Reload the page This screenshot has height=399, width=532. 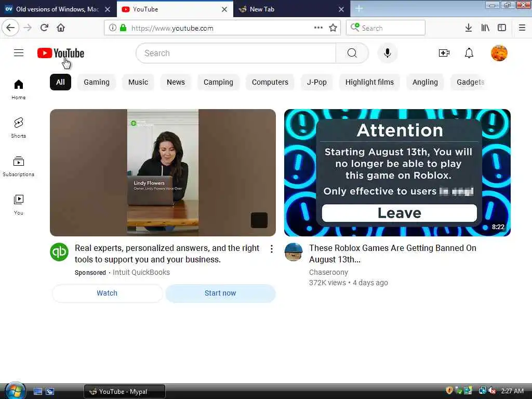[x=45, y=28]
